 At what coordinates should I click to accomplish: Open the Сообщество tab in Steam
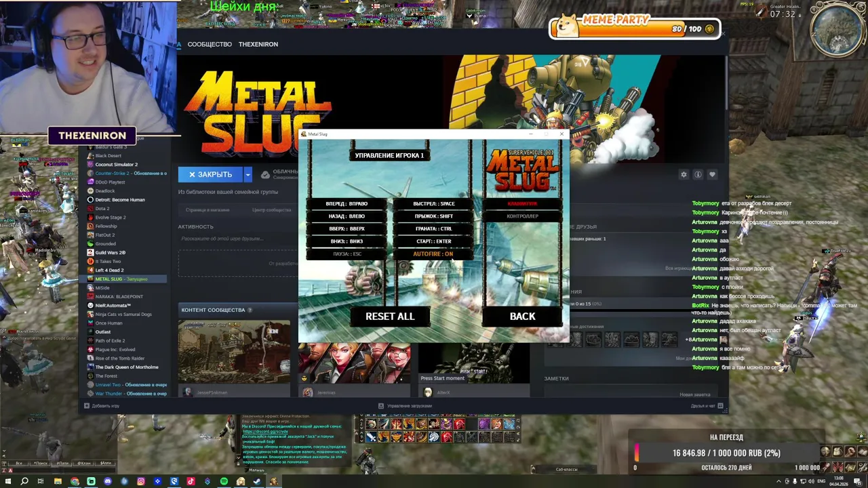click(210, 44)
